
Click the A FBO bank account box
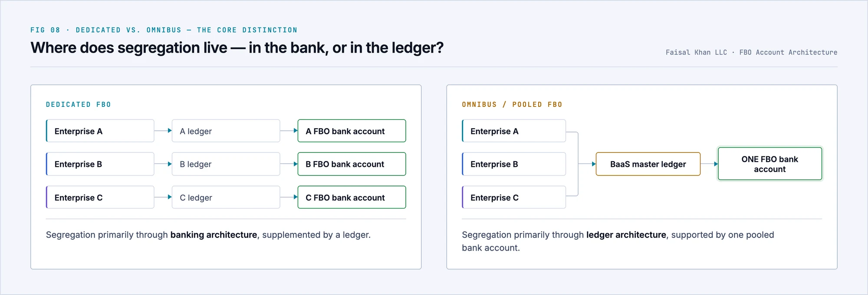352,131
